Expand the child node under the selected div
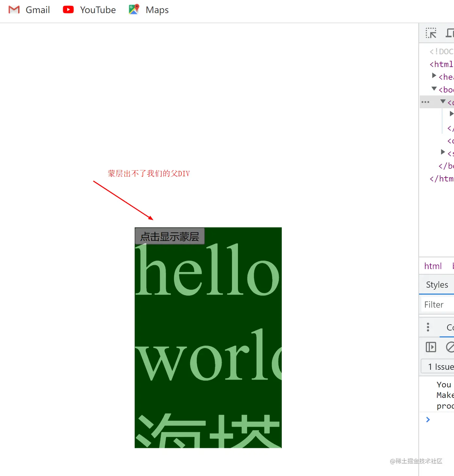The height and width of the screenshot is (476, 454). click(451, 114)
